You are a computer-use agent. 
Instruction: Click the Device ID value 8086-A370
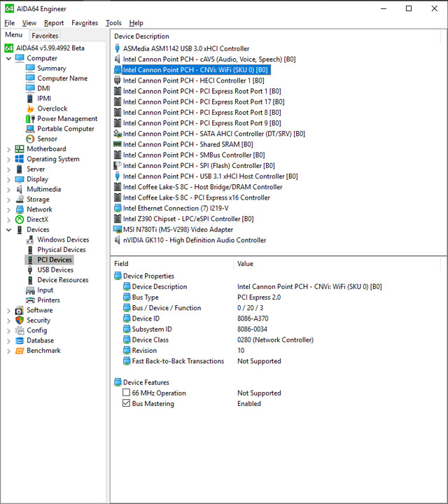pos(253,318)
